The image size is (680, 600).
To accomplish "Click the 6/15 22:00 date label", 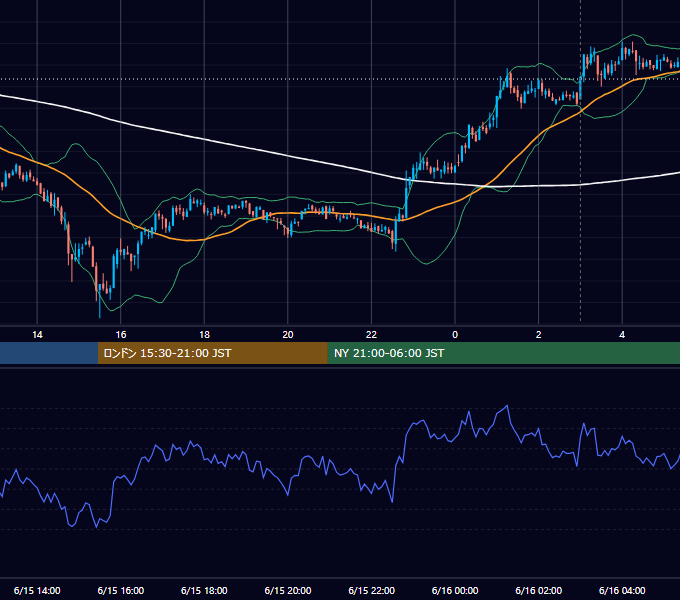I will [372, 590].
